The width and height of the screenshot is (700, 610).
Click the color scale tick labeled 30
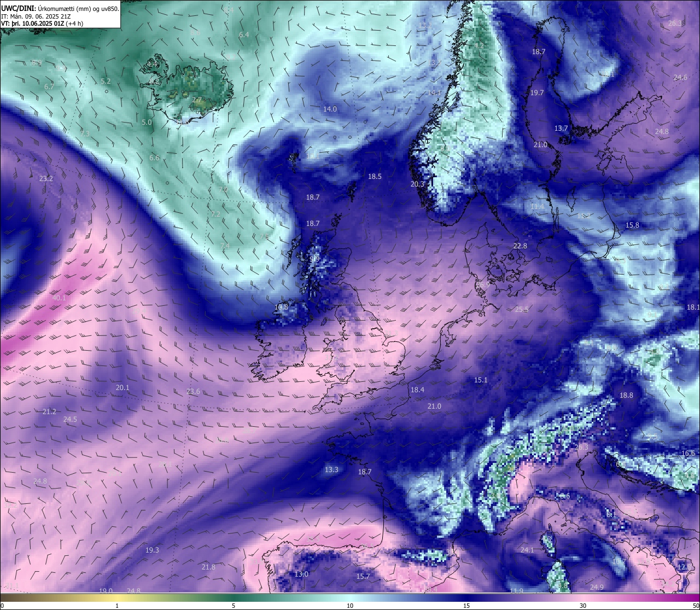point(583,606)
